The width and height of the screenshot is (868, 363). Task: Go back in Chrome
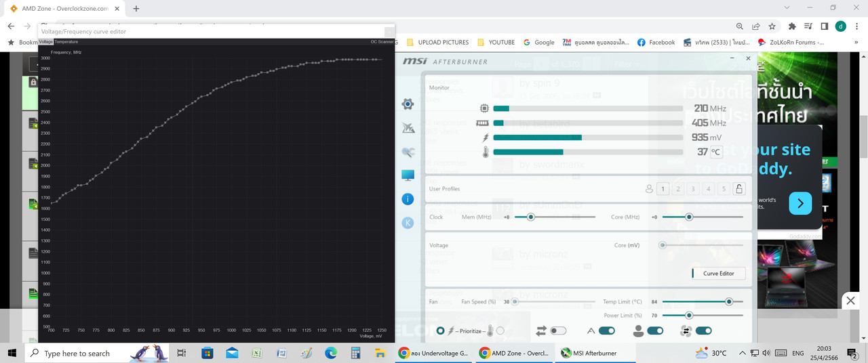[x=11, y=26]
